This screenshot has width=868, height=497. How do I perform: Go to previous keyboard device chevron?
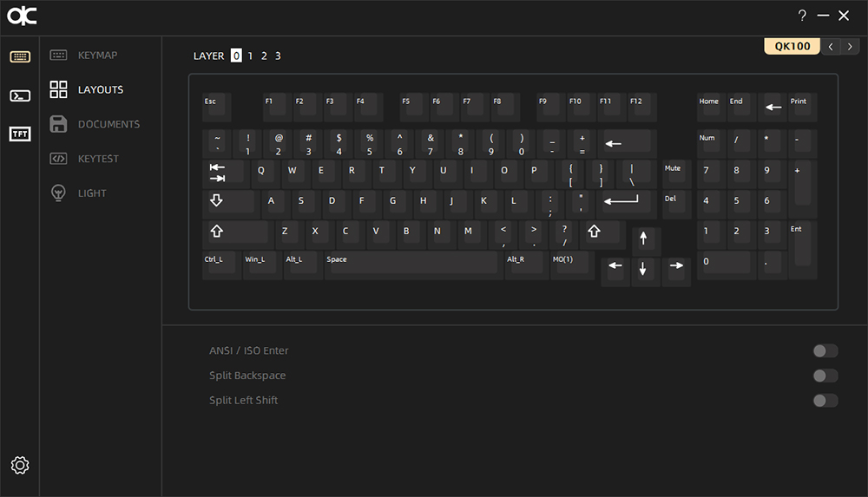pos(831,47)
